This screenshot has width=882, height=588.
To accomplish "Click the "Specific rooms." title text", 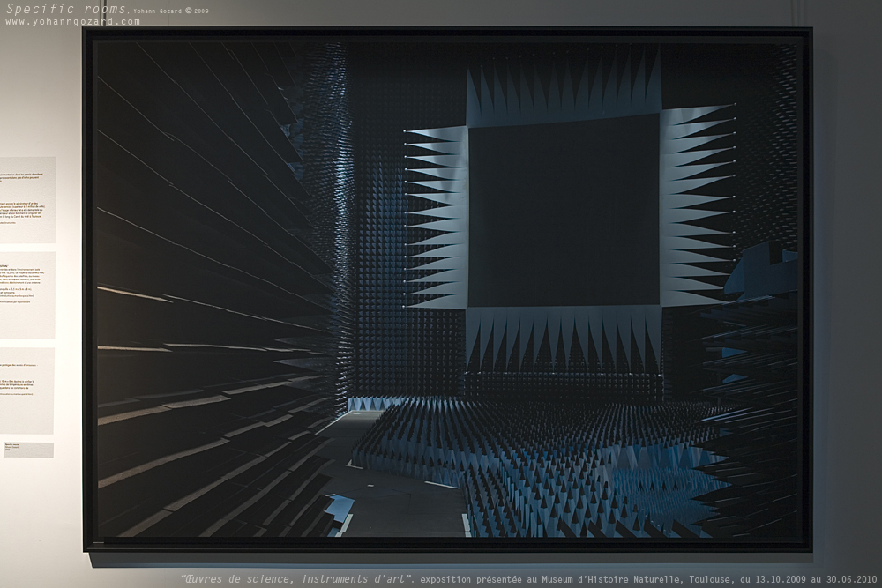I will click(x=68, y=9).
